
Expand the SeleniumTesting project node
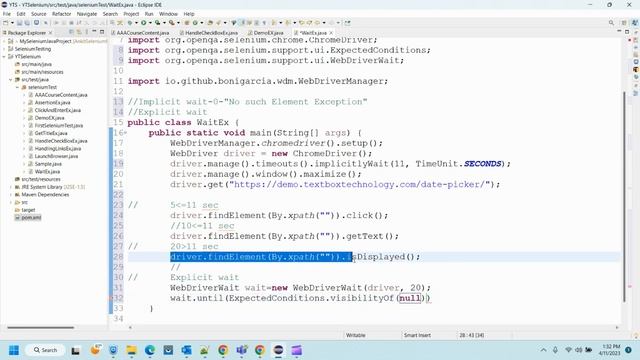[x=4, y=49]
